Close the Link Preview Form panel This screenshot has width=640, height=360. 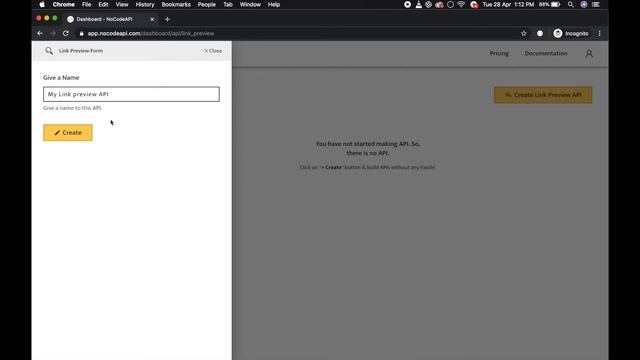[213, 51]
